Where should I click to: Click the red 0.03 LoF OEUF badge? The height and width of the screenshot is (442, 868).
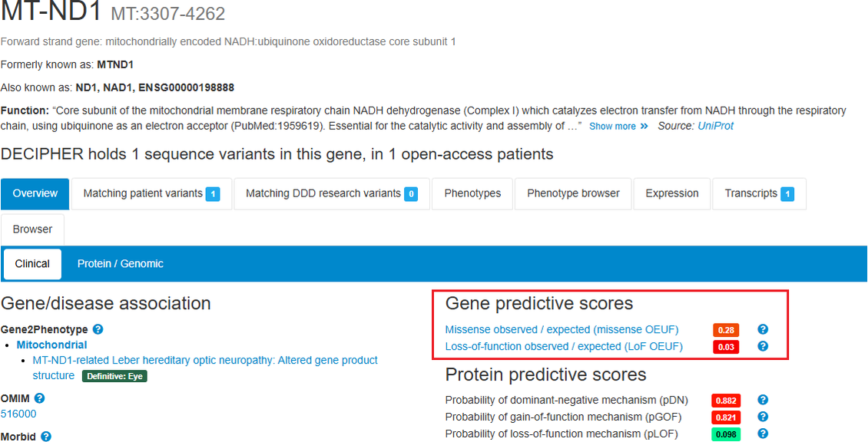pos(726,347)
